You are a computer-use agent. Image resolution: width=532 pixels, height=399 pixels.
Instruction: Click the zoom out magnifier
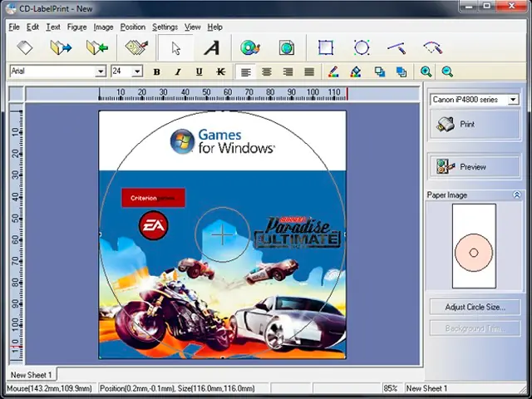[447, 71]
